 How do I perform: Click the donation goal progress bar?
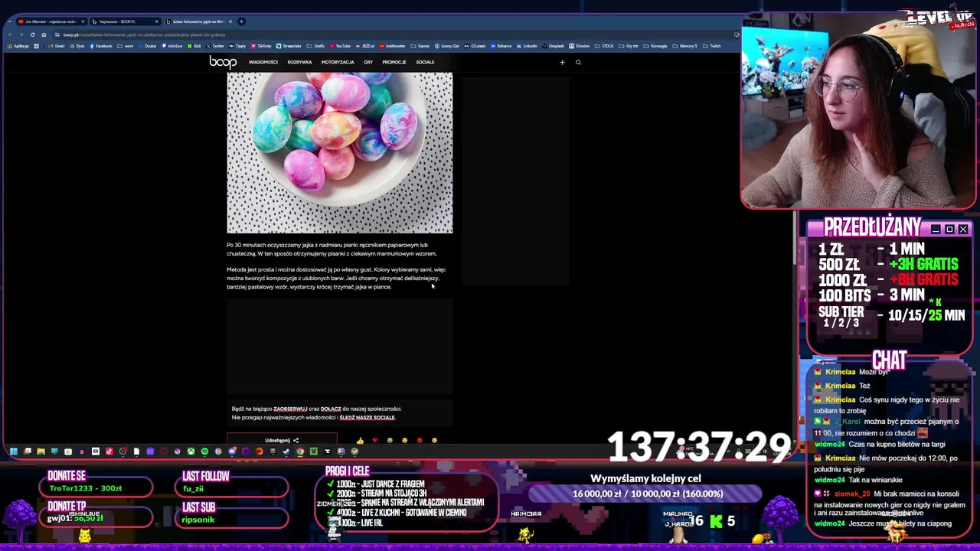pos(647,494)
